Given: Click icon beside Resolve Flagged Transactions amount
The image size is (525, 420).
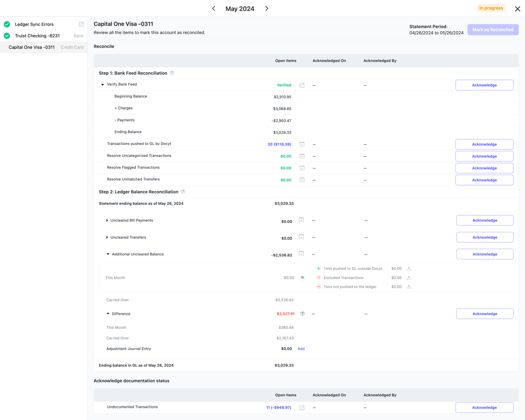Looking at the screenshot, I should click(x=302, y=168).
